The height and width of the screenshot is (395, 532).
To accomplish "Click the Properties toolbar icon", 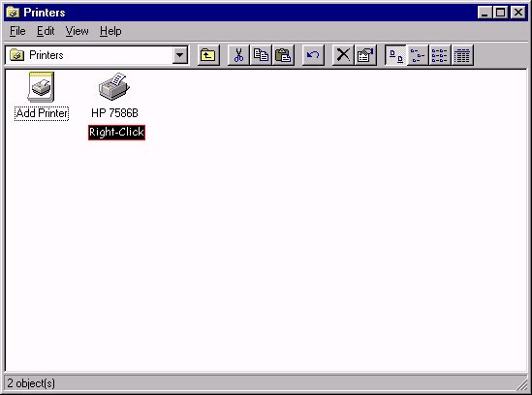I will coord(365,55).
